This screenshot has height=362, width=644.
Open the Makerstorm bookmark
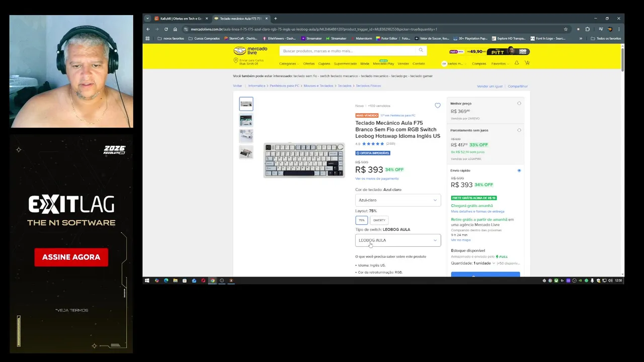361,38
